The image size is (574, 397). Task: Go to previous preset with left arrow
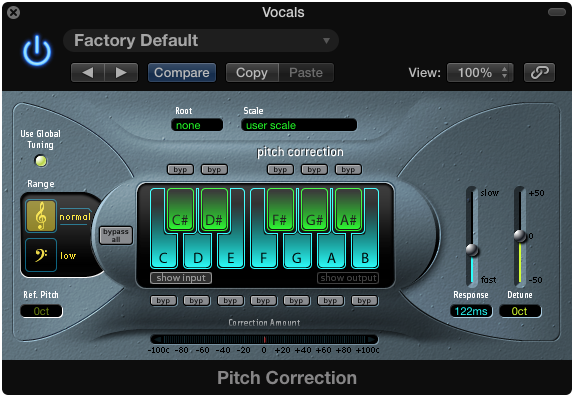click(x=88, y=72)
